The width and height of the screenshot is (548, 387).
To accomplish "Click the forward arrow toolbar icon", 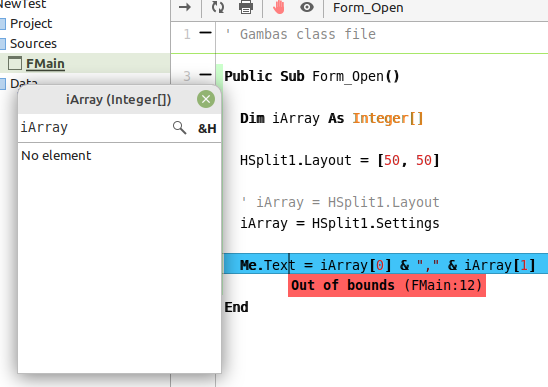I will click(x=185, y=7).
